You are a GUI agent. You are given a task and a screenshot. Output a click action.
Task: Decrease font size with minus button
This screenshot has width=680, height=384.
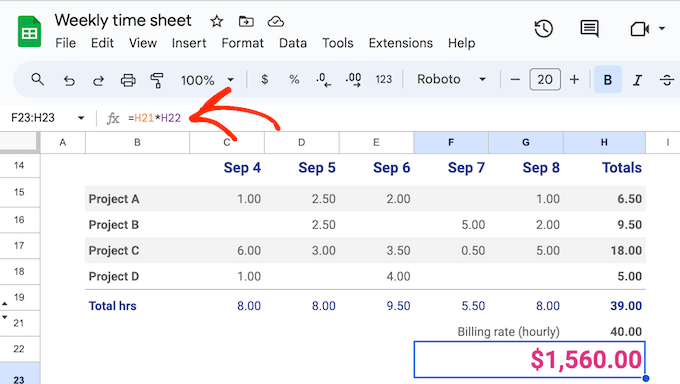point(515,80)
